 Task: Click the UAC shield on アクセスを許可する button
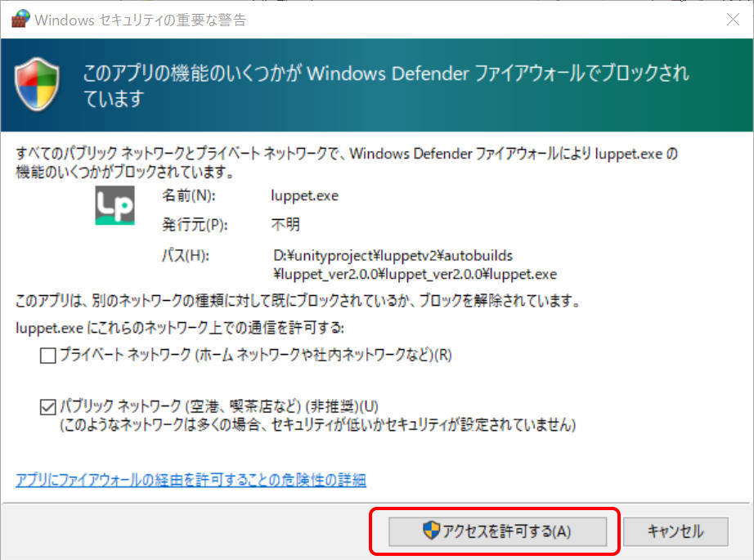point(431,531)
